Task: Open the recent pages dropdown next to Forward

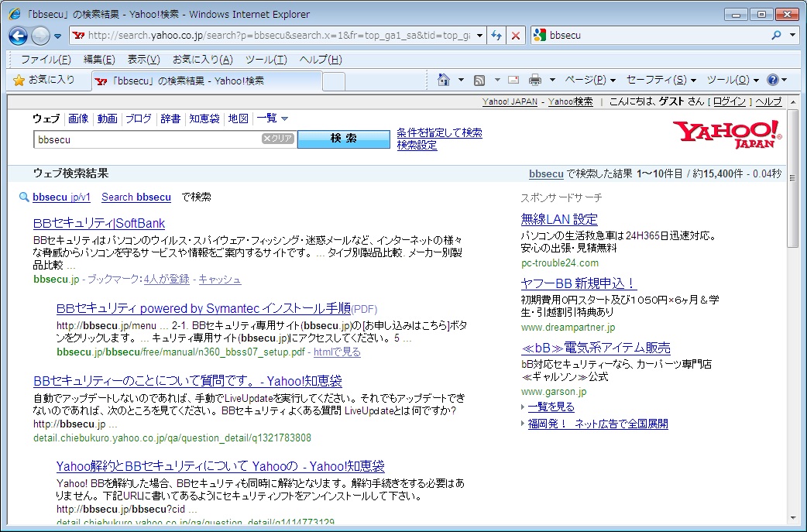Action: [57, 36]
